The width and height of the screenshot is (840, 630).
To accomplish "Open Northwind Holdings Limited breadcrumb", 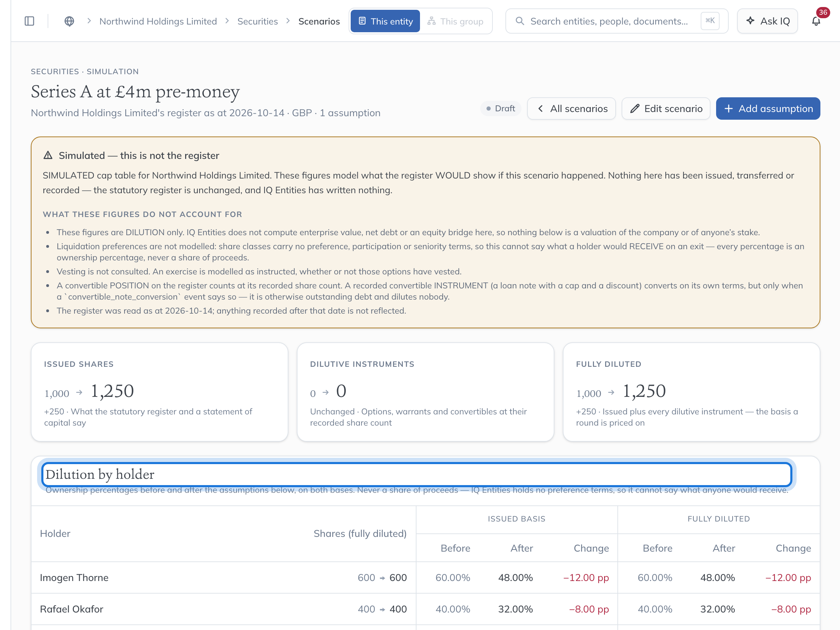I will point(158,21).
